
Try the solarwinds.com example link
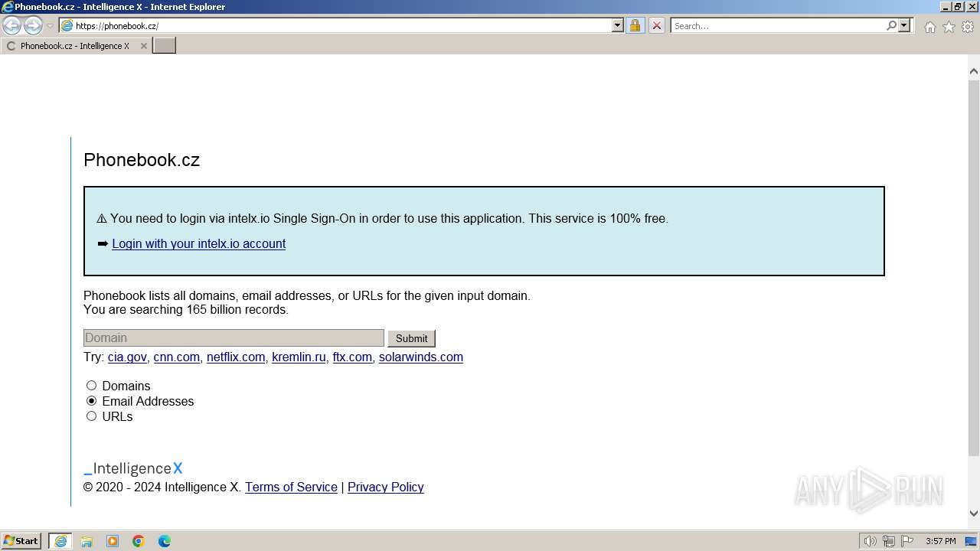click(x=421, y=357)
